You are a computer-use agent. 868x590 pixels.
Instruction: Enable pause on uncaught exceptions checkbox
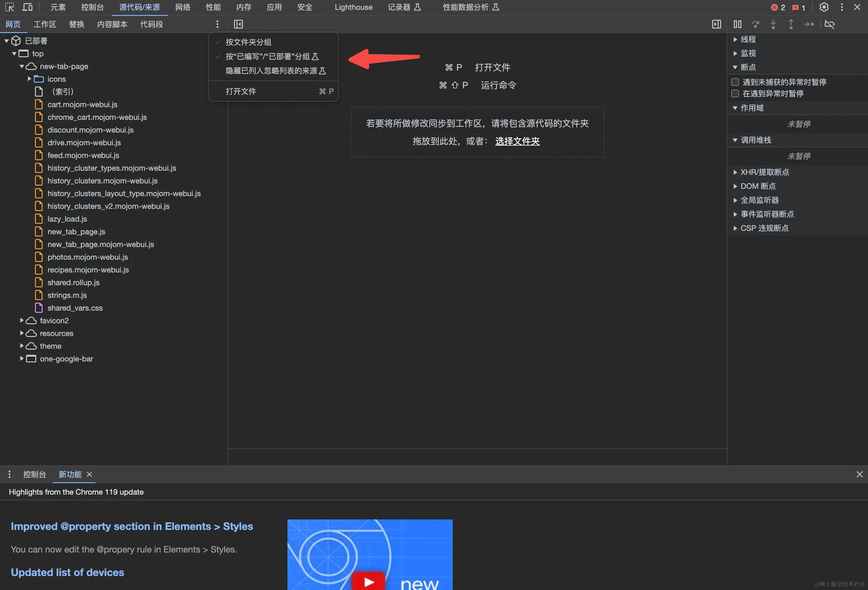735,82
